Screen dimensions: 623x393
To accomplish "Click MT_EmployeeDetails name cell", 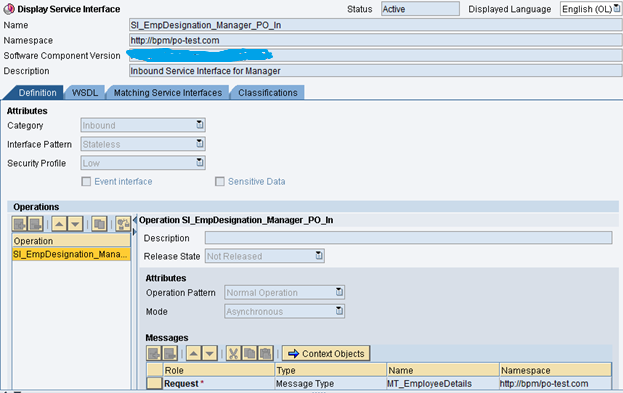I will (443, 383).
